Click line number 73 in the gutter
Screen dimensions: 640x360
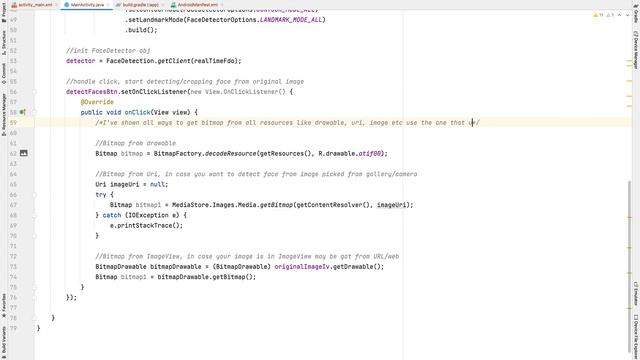(13, 267)
